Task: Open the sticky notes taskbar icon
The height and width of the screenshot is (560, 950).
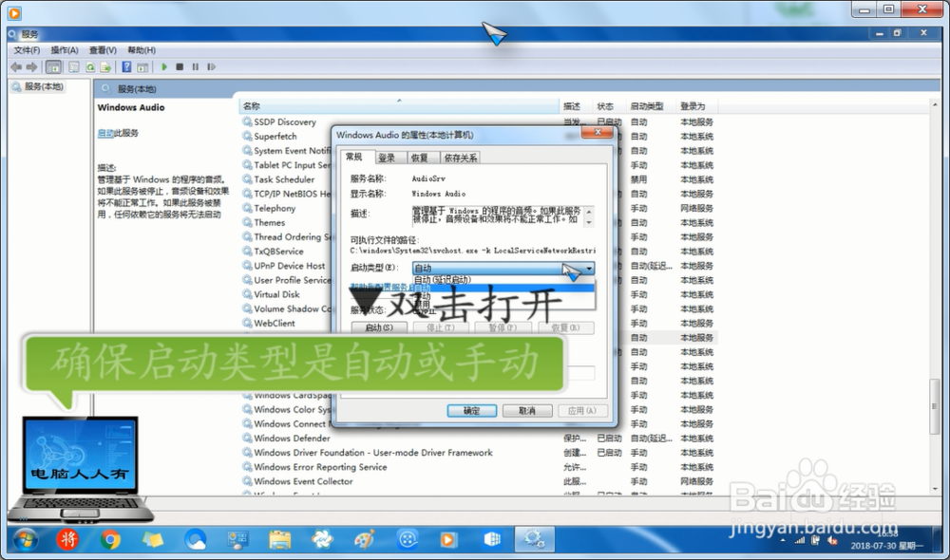Action: point(153,539)
